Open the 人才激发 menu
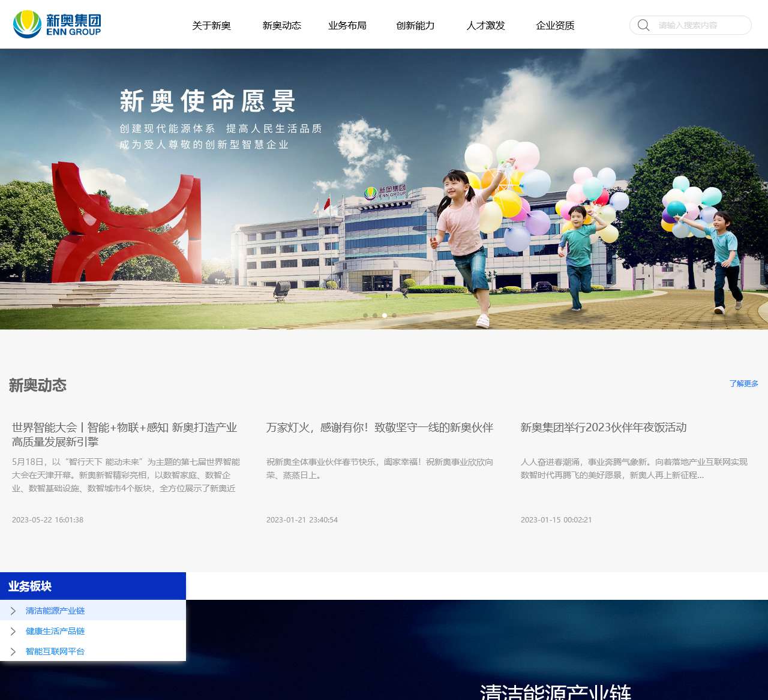The height and width of the screenshot is (700, 768). point(486,25)
